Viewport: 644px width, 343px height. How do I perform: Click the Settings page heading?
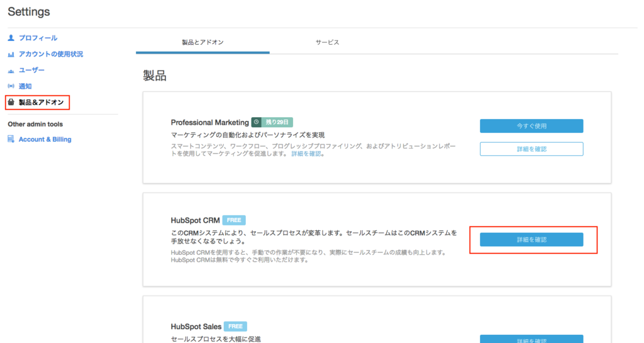tap(29, 11)
